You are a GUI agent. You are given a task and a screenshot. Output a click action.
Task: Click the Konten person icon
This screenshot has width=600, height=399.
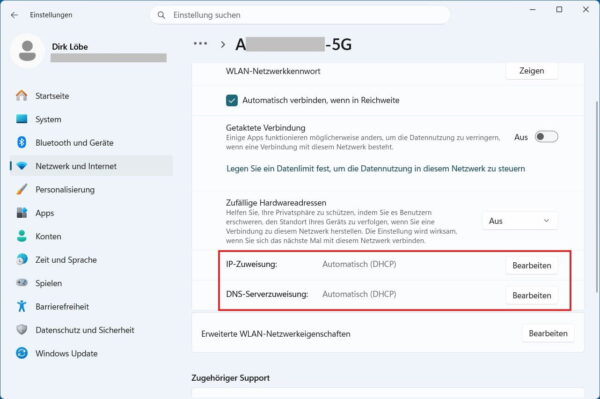22,236
